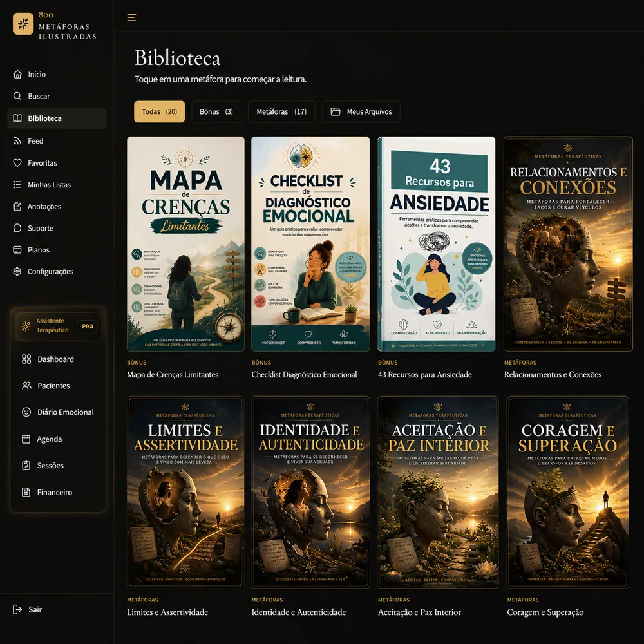The width and height of the screenshot is (644, 644).
Task: Click the Agenda calendar icon
Action: 26,439
